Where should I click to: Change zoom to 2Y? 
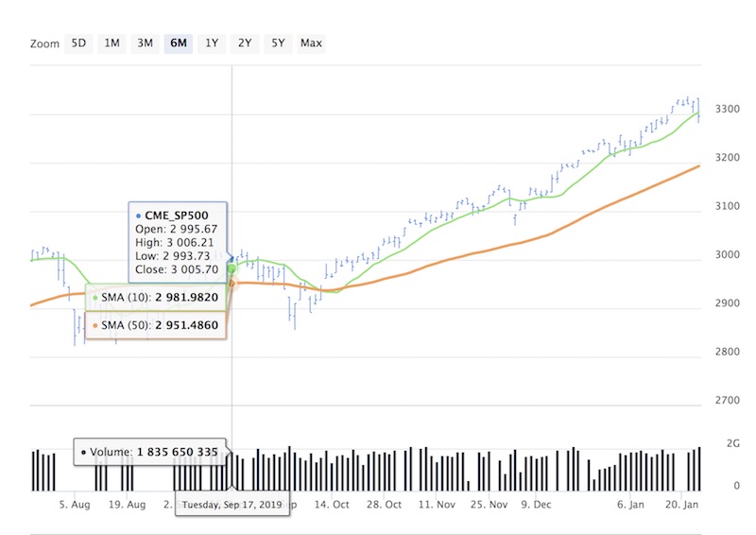[x=245, y=43]
